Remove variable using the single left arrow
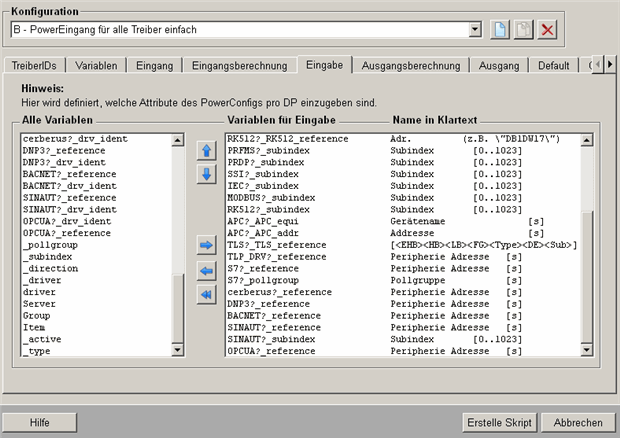Screen dimensions: 620x438 [x=207, y=270]
